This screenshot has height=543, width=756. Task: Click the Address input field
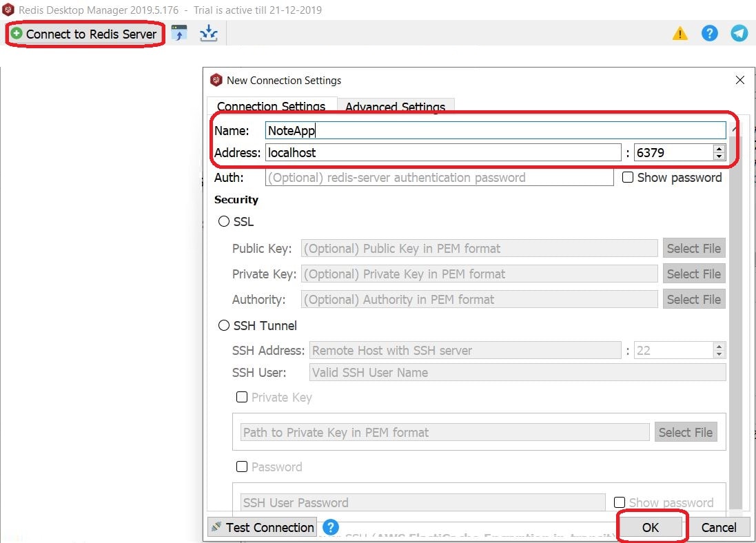443,153
